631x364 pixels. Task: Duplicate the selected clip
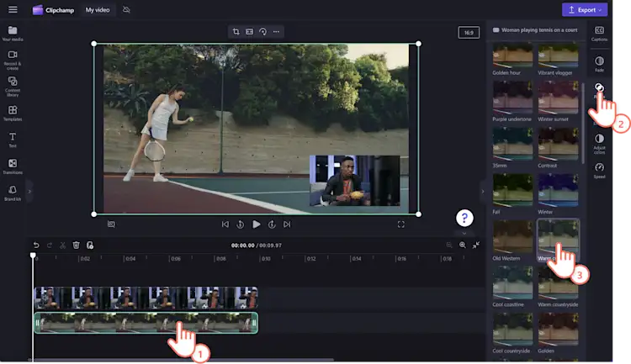pos(90,245)
